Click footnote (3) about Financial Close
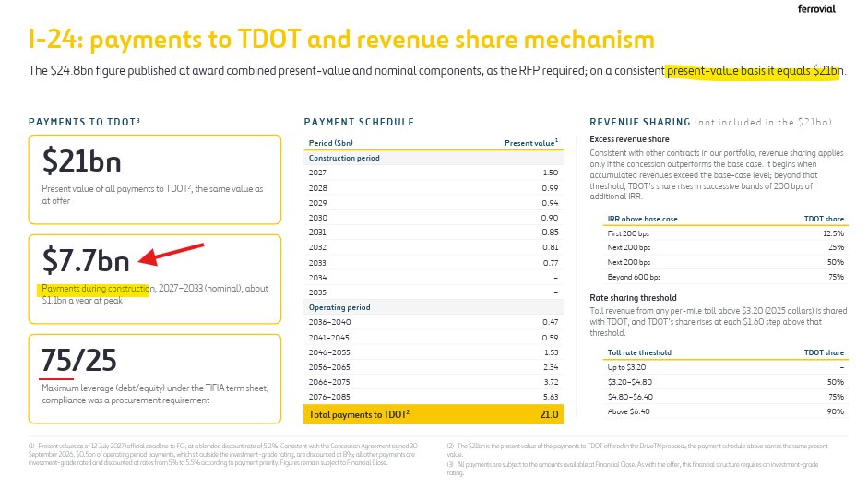 633,469
